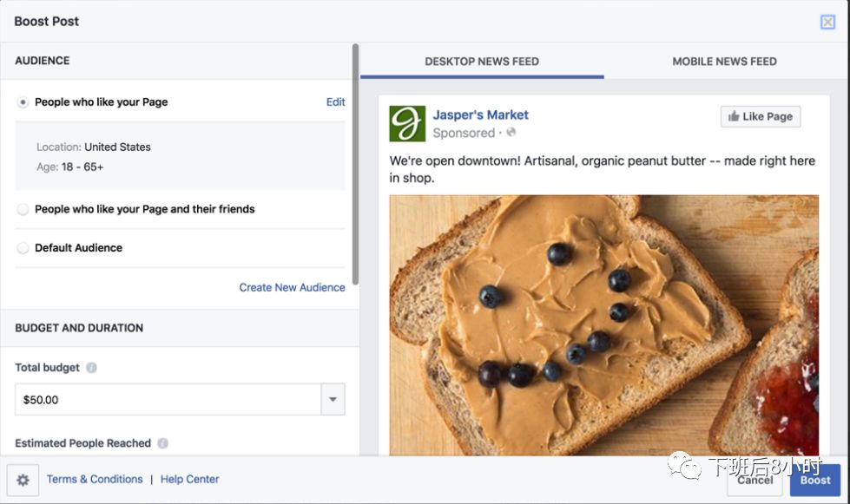This screenshot has height=504, width=850.
Task: Click Edit audience link
Action: tap(335, 102)
